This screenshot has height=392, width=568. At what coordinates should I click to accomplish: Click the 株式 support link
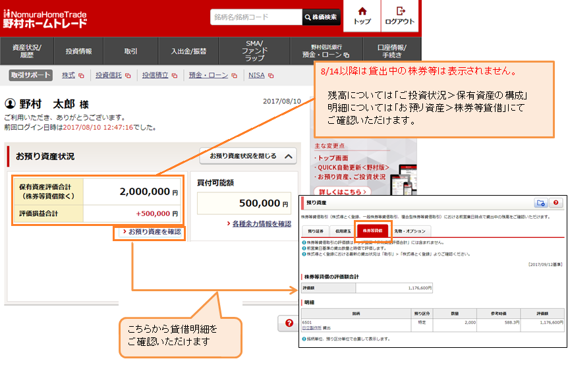coord(68,75)
